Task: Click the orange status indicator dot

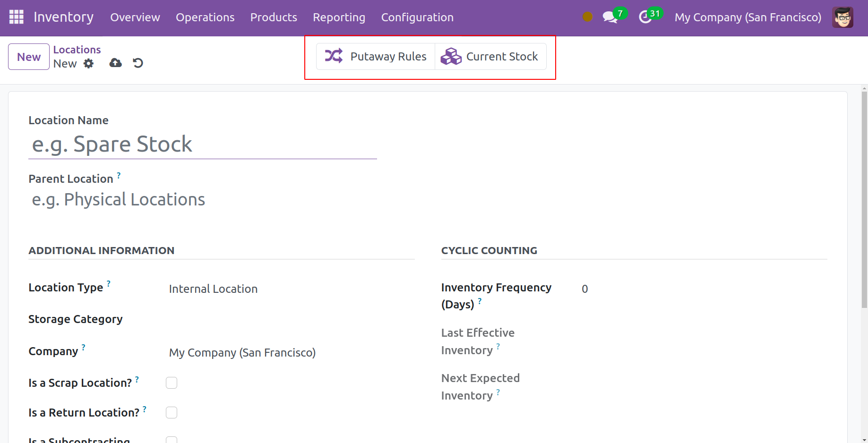Action: 587,17
